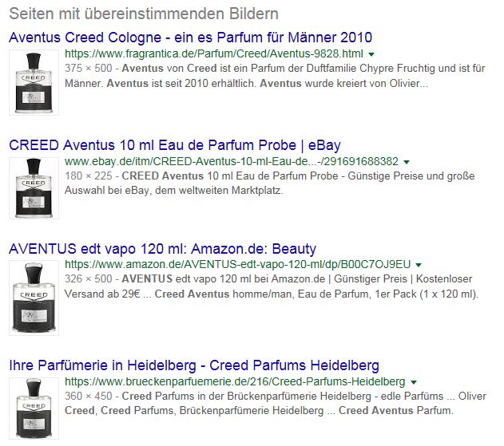Expand the dropdown arrow beside the amazon.de URL
This screenshot has height=446, width=504.
coord(419,265)
